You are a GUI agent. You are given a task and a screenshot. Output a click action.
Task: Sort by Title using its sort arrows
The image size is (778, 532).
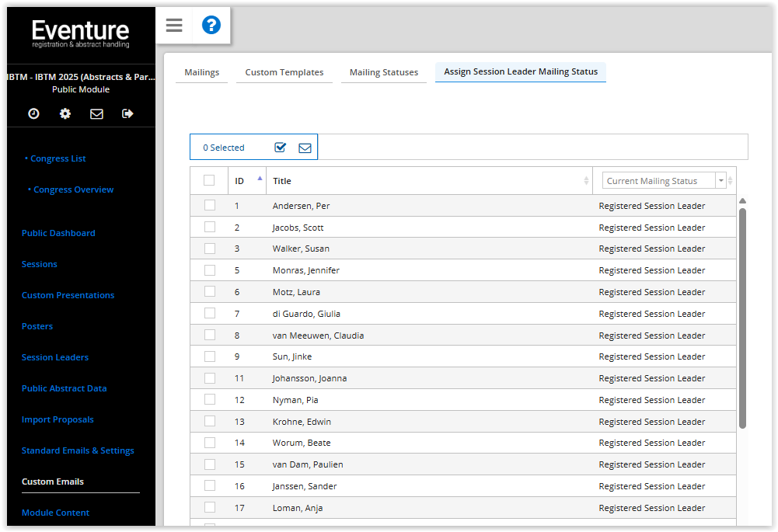click(x=586, y=181)
